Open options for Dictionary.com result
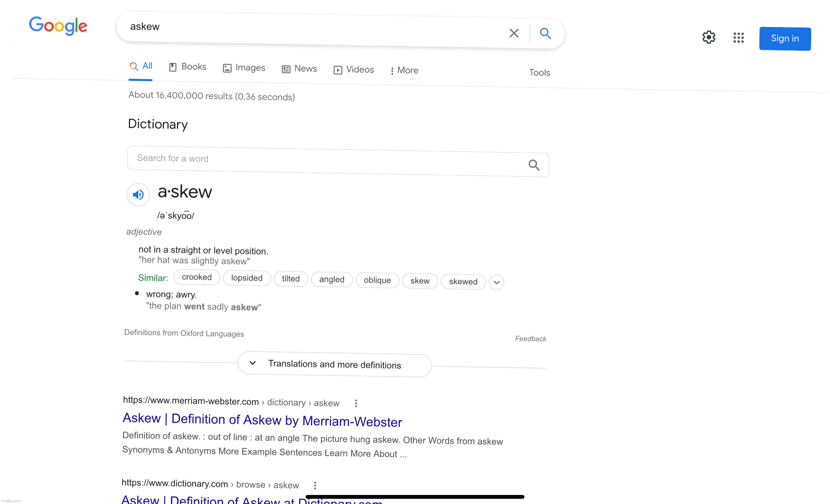This screenshot has height=504, width=830. point(315,485)
